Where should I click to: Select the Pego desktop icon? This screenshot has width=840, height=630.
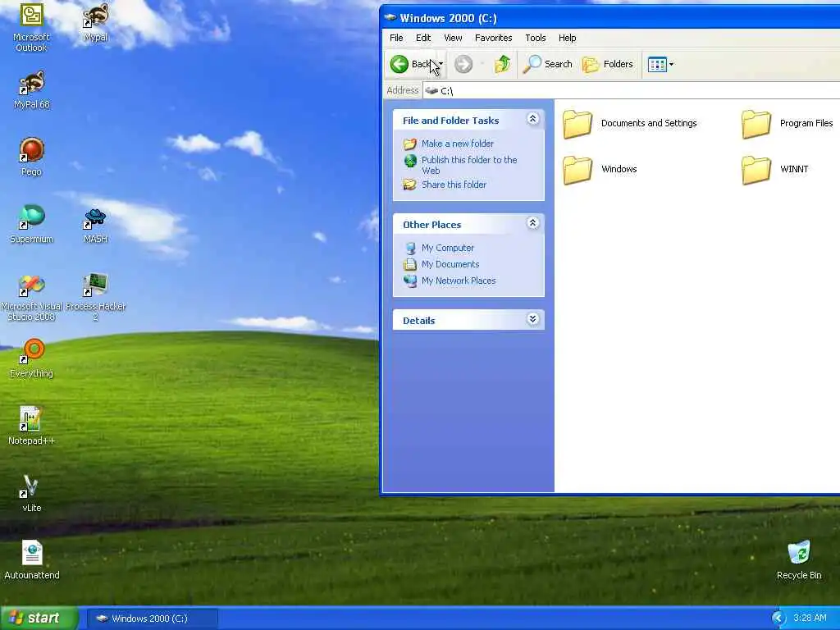pos(32,157)
